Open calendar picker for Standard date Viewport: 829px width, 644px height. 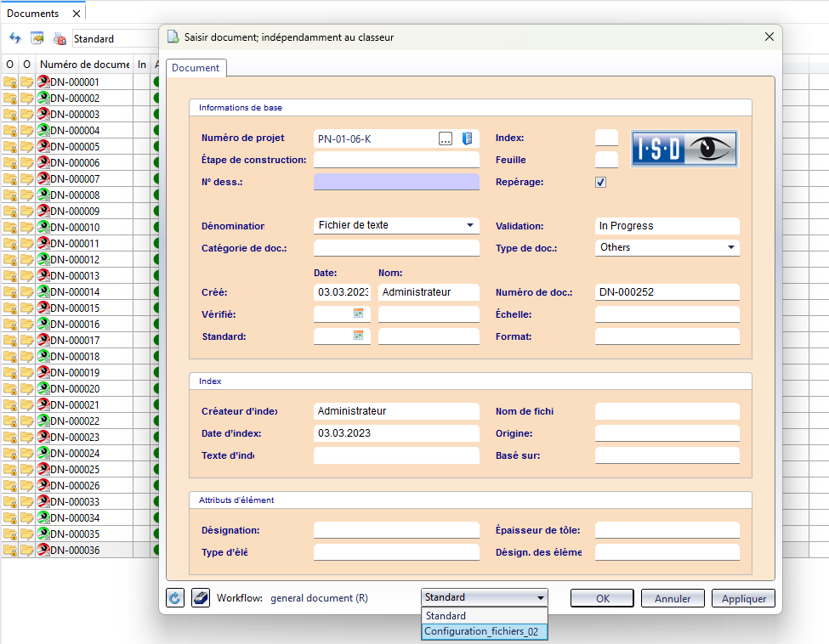coord(359,336)
